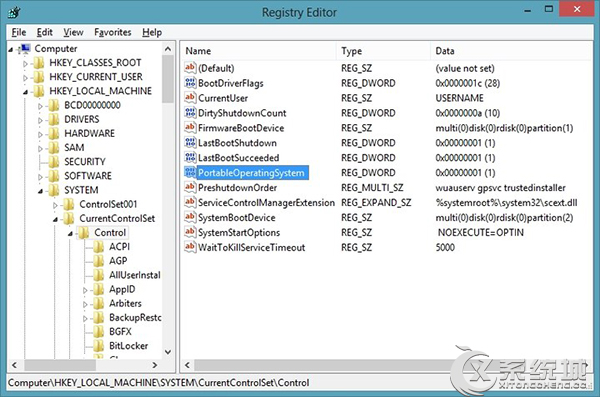
Task: Expand the AppID key arrow
Action: tap(85, 290)
